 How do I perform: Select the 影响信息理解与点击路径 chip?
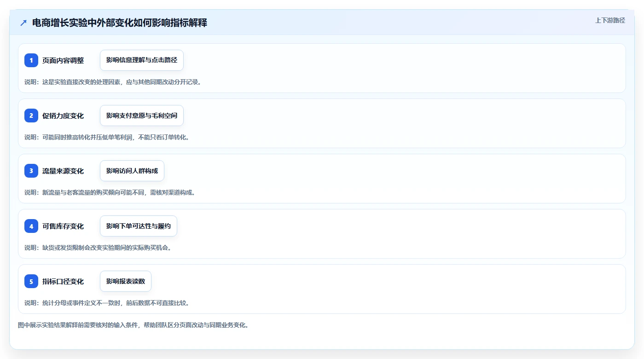pos(142,60)
